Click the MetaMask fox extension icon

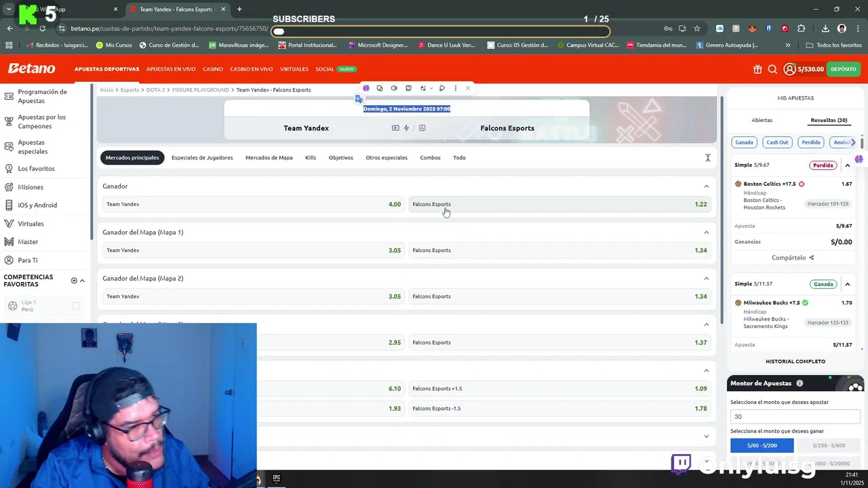[x=752, y=28]
